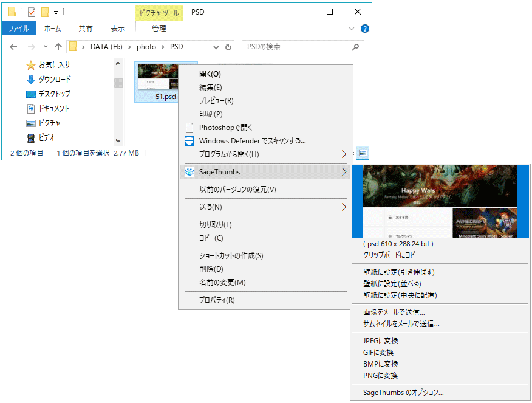Click the picture icon beside ピクチャ

[31, 123]
